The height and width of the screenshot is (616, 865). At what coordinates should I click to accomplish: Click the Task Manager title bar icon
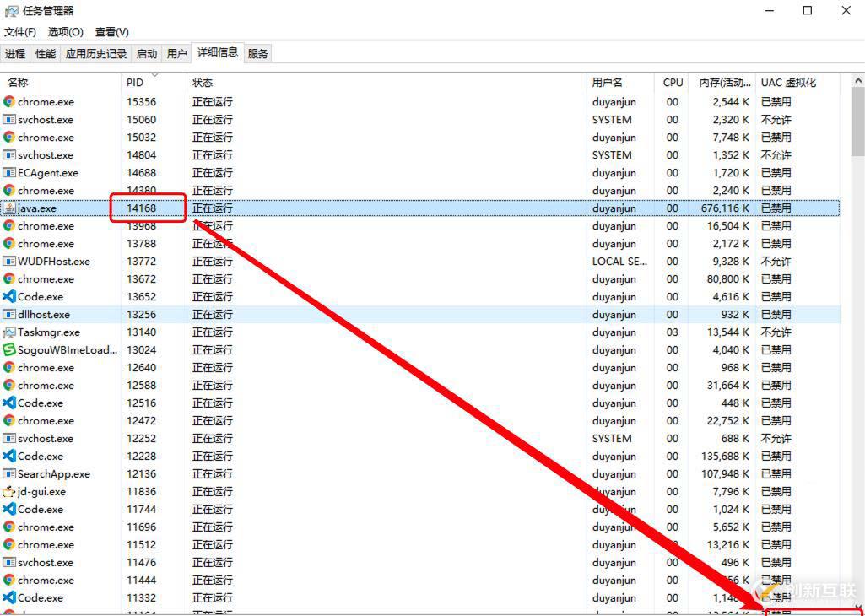[x=11, y=10]
